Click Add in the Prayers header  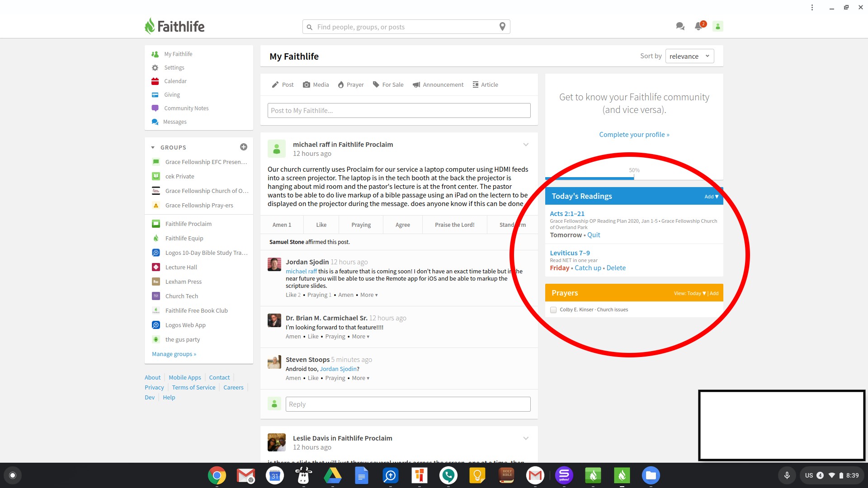714,293
